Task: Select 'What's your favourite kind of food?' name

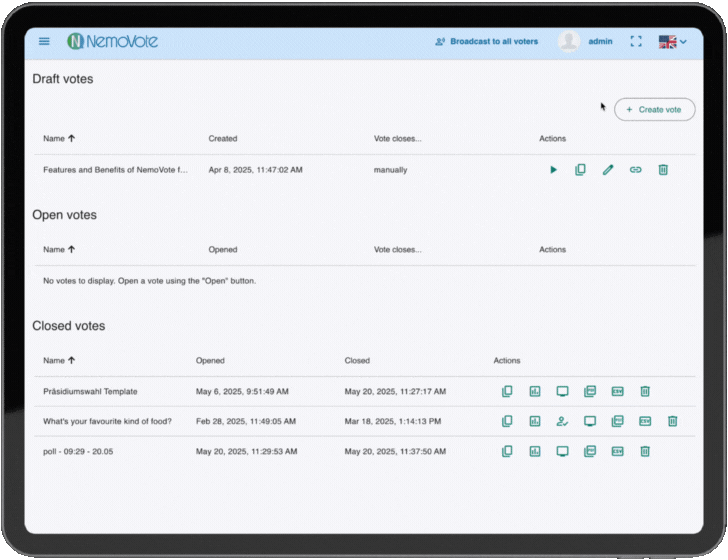Action: coord(107,421)
